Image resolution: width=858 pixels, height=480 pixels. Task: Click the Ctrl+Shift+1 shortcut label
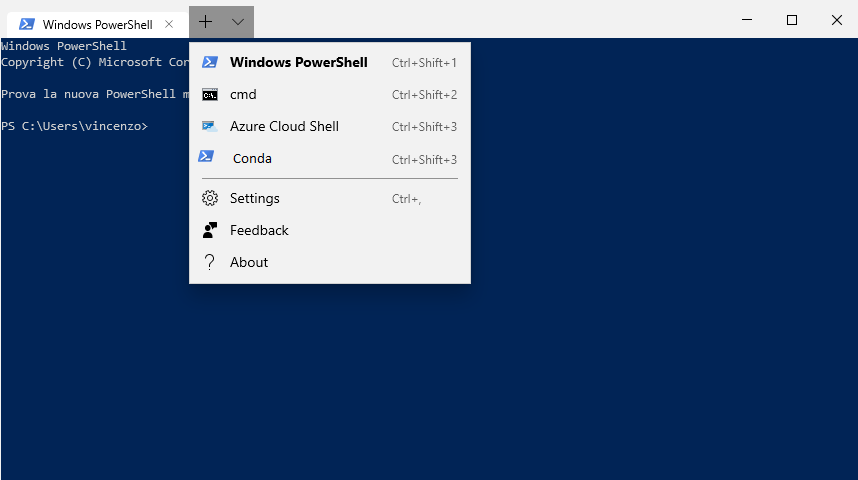pyautogui.click(x=424, y=63)
